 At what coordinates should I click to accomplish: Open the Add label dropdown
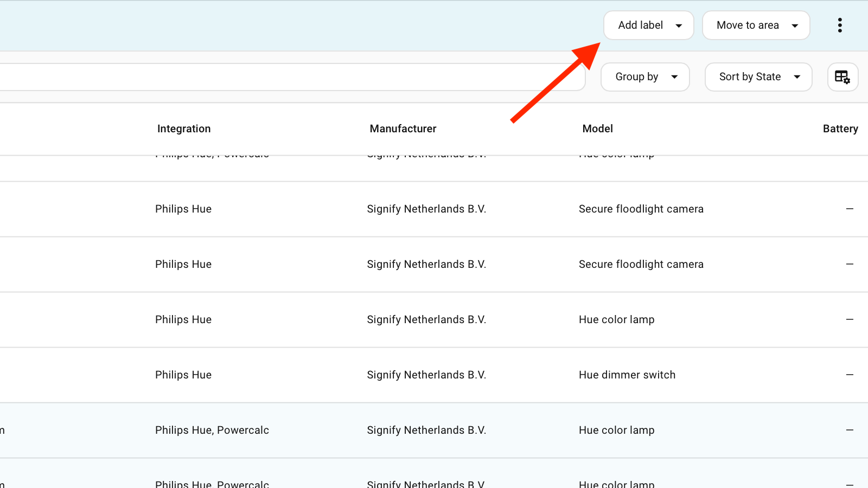[x=648, y=25]
